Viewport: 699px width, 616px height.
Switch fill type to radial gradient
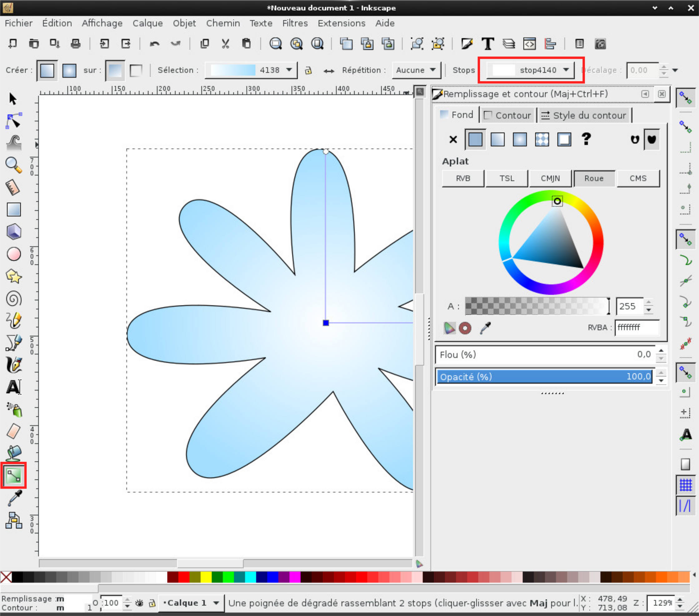point(519,140)
